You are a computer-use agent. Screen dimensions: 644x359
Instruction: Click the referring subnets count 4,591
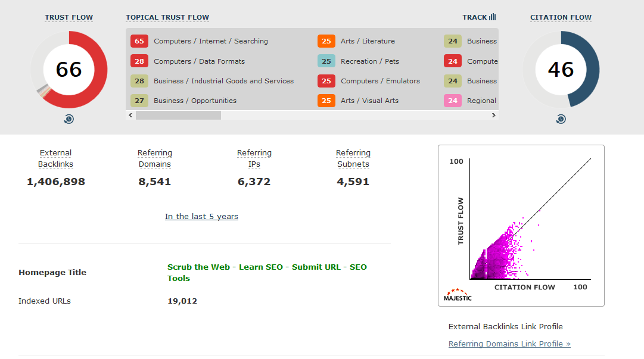(x=353, y=182)
